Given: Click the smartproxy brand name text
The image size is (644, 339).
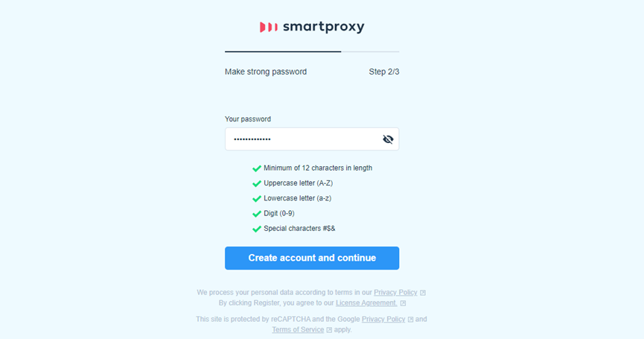Looking at the screenshot, I should point(324,27).
